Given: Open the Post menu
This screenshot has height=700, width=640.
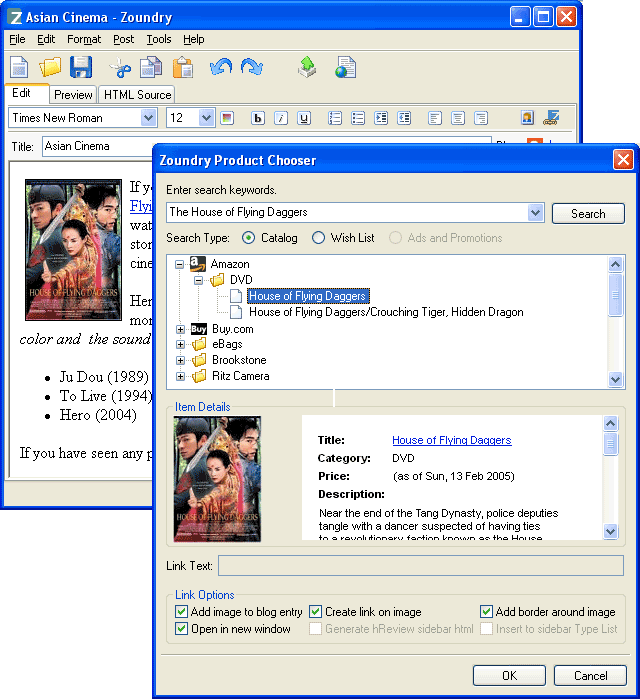Looking at the screenshot, I should [123, 39].
